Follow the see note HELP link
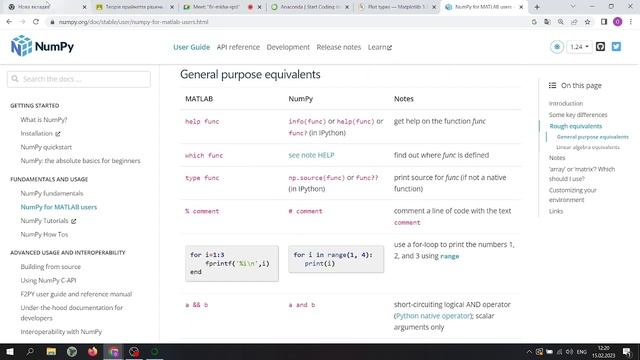640x360 pixels. click(311, 155)
